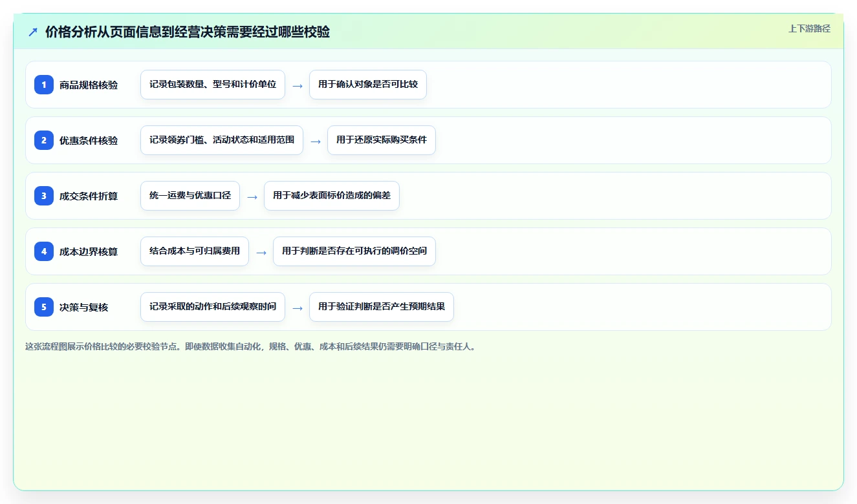Click the 用于判断是否存在可执行的调价空间 box
The image size is (857, 504).
coord(354,251)
